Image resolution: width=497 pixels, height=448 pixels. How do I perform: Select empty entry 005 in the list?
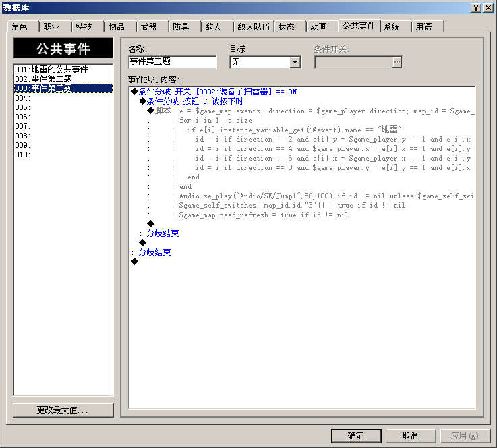coord(63,107)
